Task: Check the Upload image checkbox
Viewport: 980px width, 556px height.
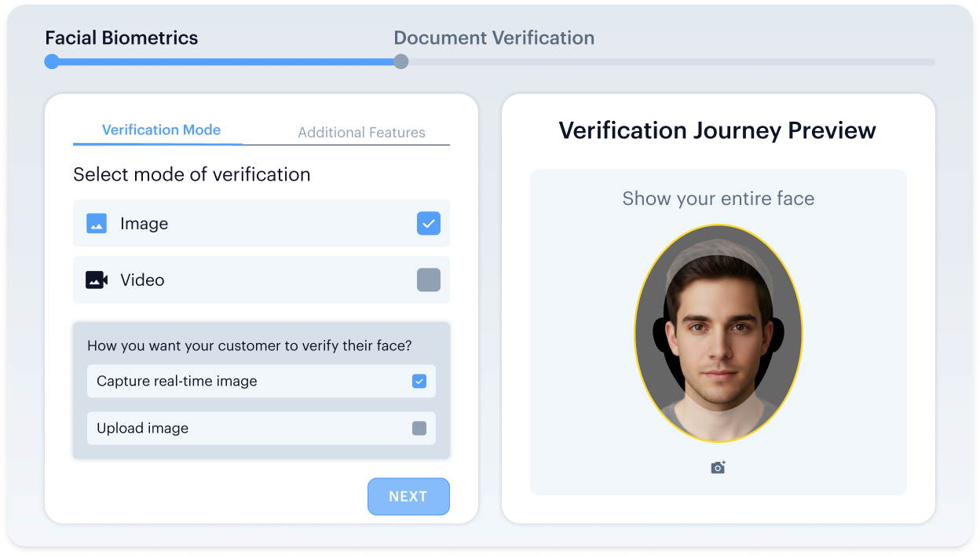Action: [419, 428]
